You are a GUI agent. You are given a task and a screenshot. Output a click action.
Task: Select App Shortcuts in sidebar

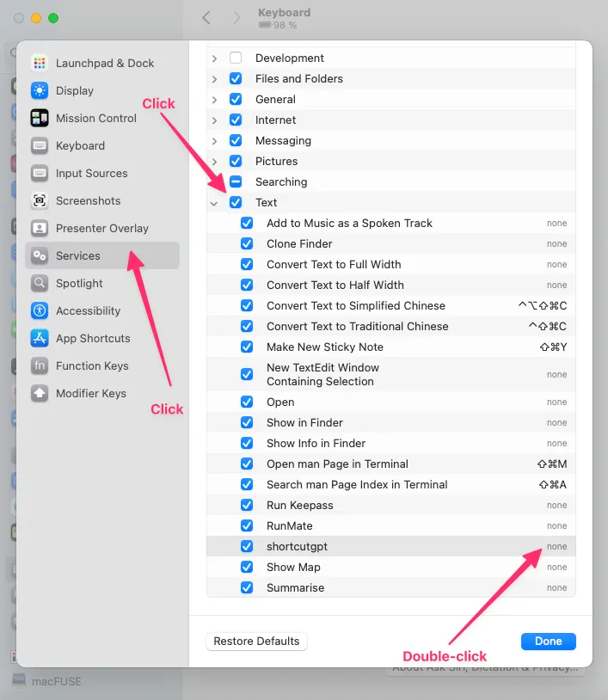(x=102, y=339)
